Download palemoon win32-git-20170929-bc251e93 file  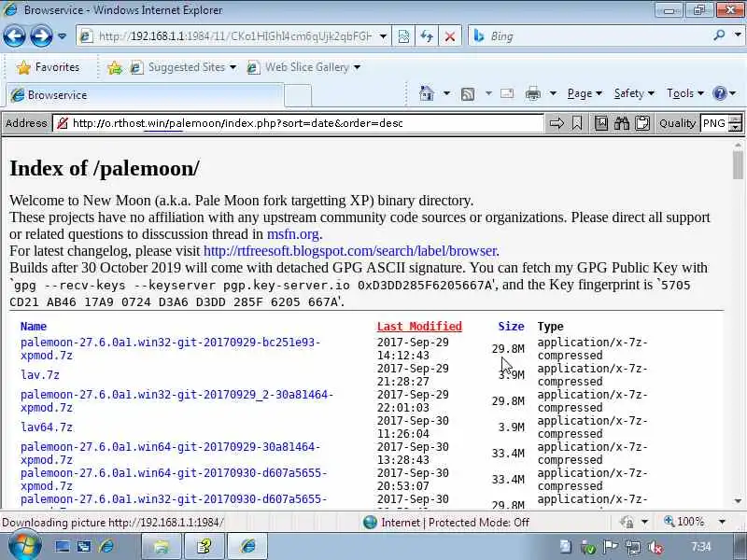point(171,348)
